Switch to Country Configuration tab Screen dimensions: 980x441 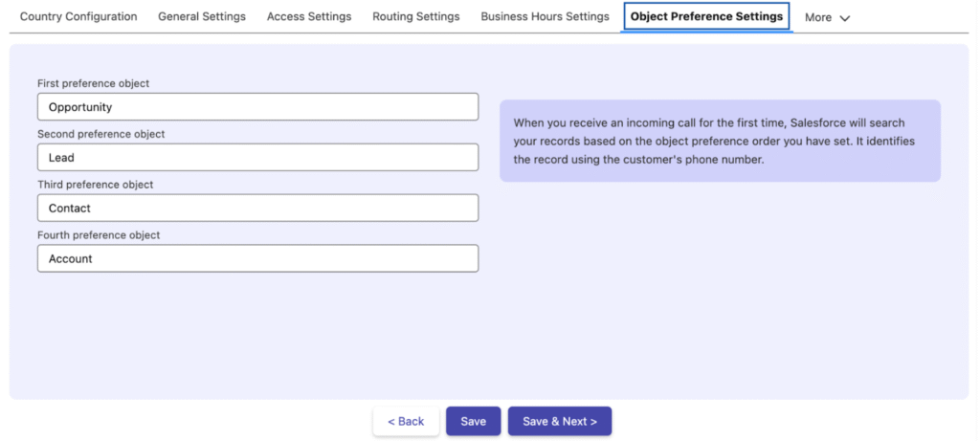pyautogui.click(x=78, y=16)
